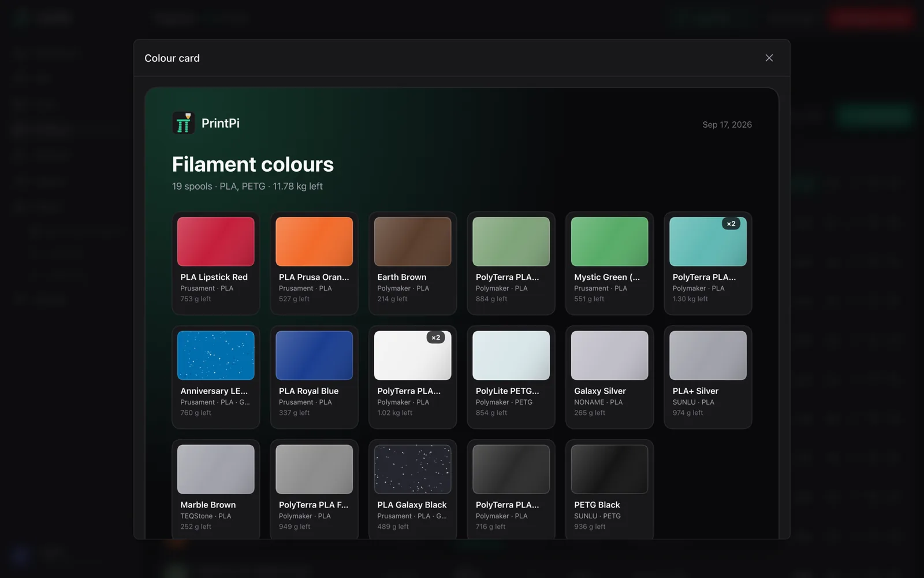Select the PLA Royal Blue swatch
The height and width of the screenshot is (578, 924).
(314, 355)
